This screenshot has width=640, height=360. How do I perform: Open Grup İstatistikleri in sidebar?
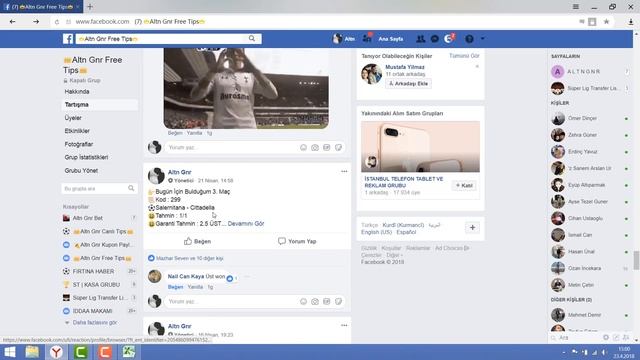coord(86,157)
